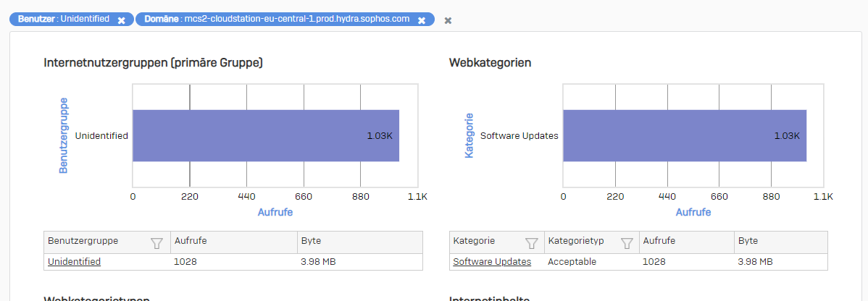Click the Webkategorien heading
Image resolution: width=868 pixels, height=301 pixels.
coord(490,63)
